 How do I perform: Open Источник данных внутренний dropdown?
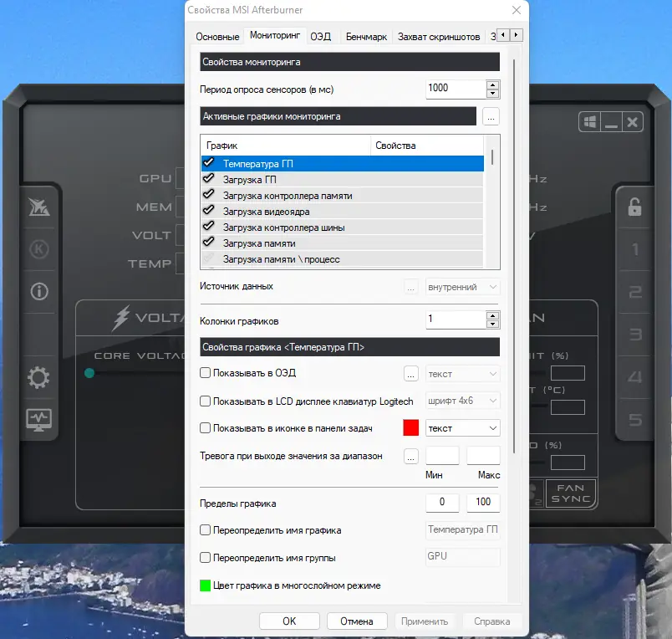point(463,287)
